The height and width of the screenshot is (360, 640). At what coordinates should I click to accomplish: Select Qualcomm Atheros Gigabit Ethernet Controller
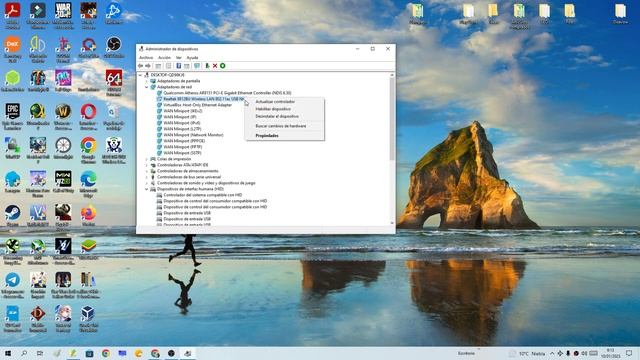(227, 93)
